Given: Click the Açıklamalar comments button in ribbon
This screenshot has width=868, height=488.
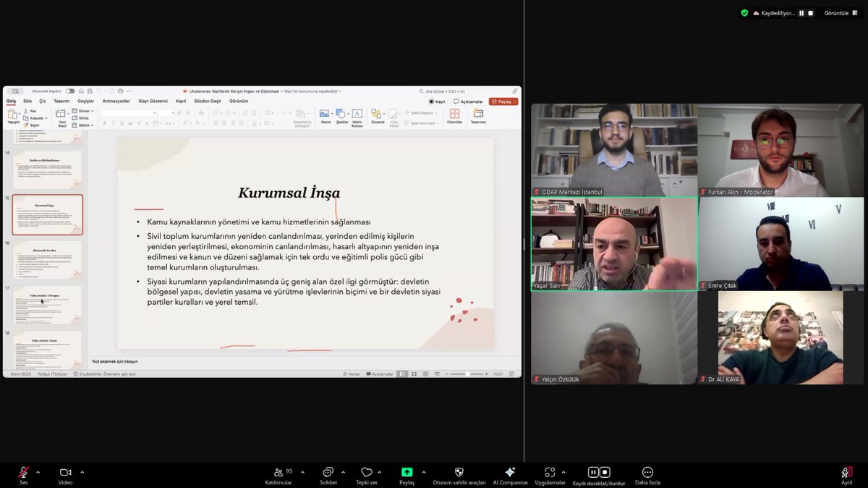Looking at the screenshot, I should pos(469,101).
